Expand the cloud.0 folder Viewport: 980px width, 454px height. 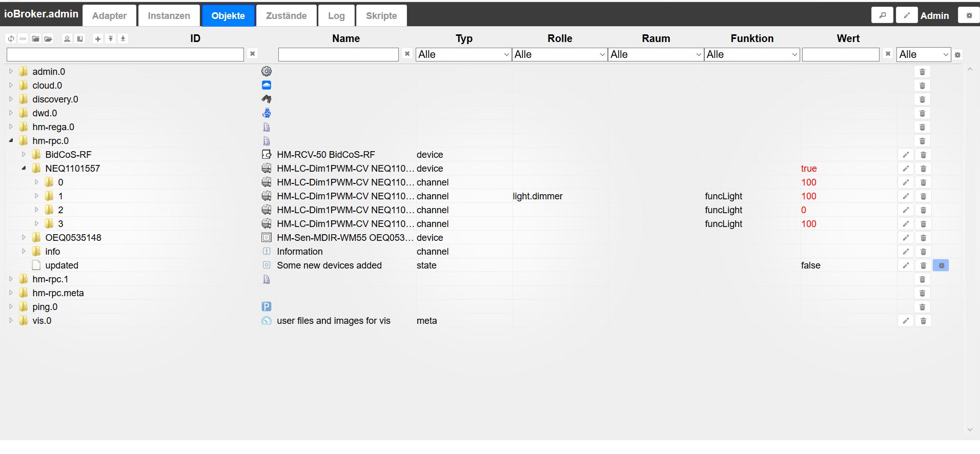pyautogui.click(x=11, y=86)
